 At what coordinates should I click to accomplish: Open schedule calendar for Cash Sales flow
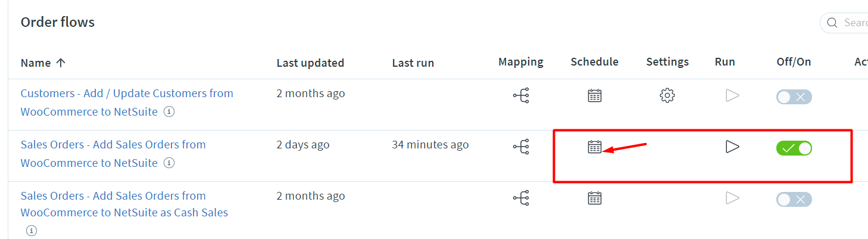coord(595,198)
